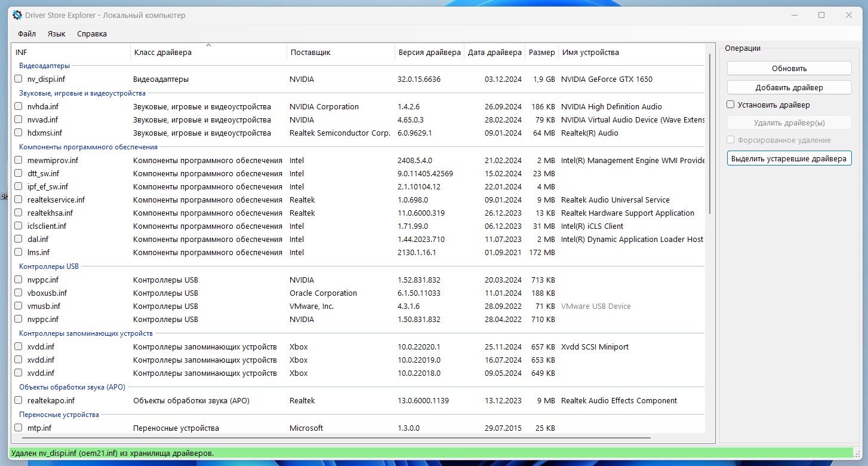Open the "Язык" menu
This screenshot has height=466, width=868.
click(x=56, y=34)
